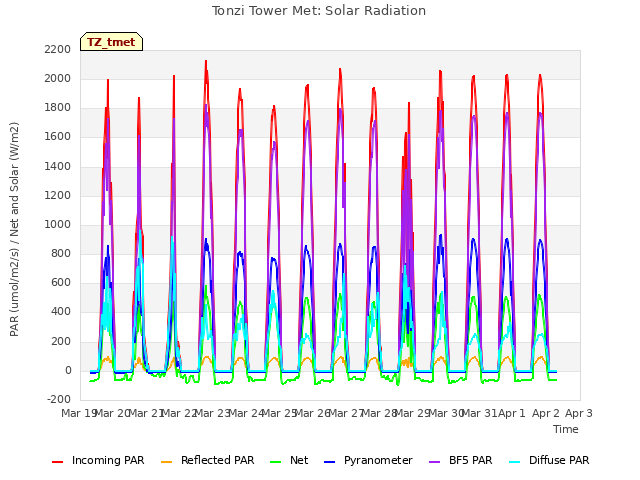Image resolution: width=640 pixels, height=480 pixels.
Task: Click the y-axis label PAR / Net and Solar
Action: (x=14, y=229)
